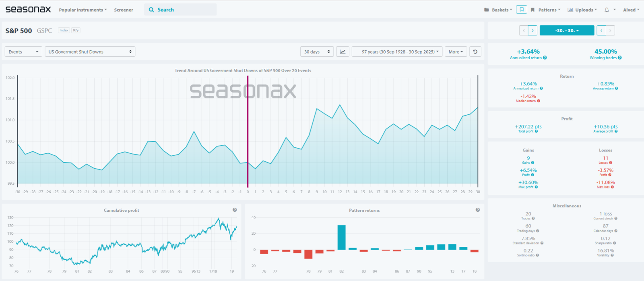Open the Events type dropdown

coord(23,52)
